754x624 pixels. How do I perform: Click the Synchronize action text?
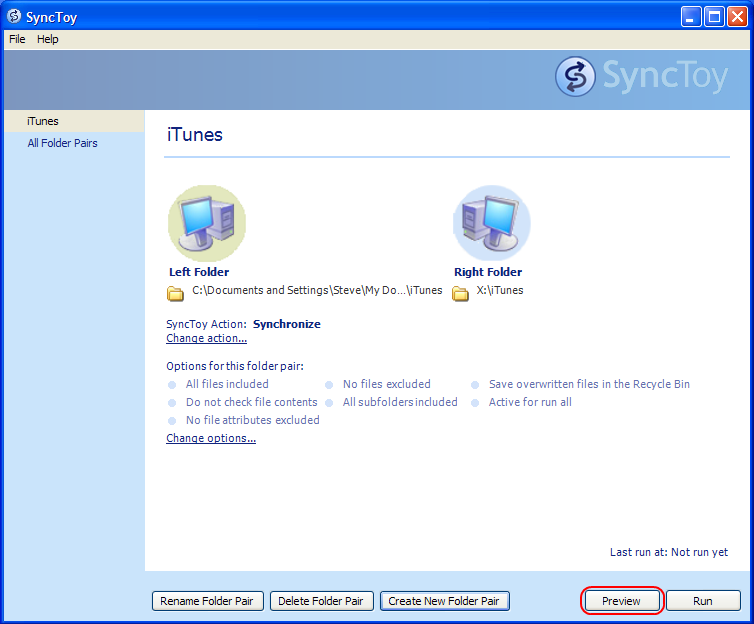coord(287,324)
